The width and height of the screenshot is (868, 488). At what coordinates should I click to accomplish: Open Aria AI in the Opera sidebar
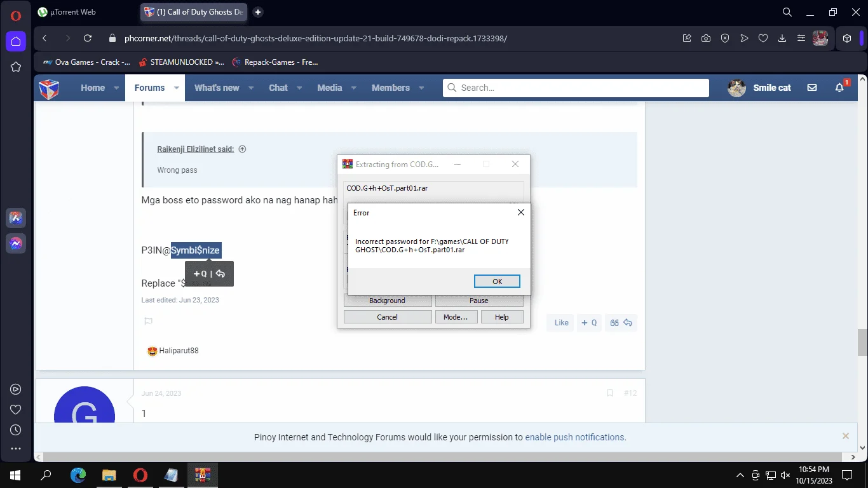pyautogui.click(x=16, y=218)
